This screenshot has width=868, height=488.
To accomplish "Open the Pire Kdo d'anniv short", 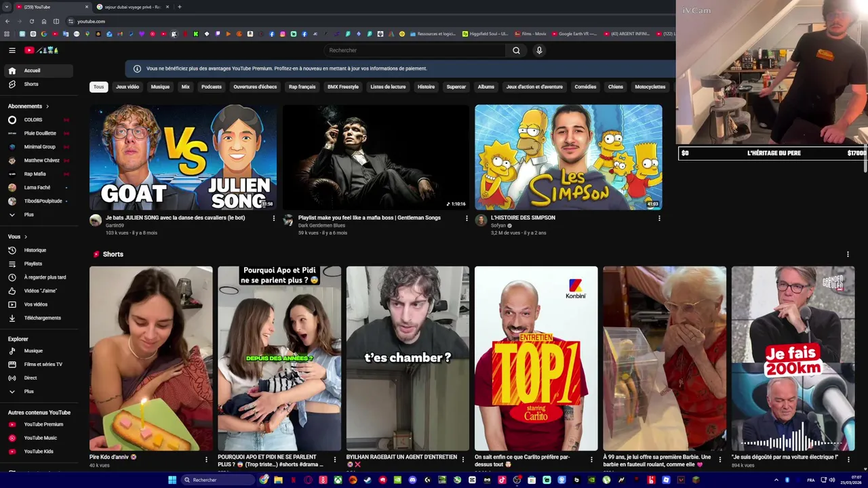I will click(151, 359).
